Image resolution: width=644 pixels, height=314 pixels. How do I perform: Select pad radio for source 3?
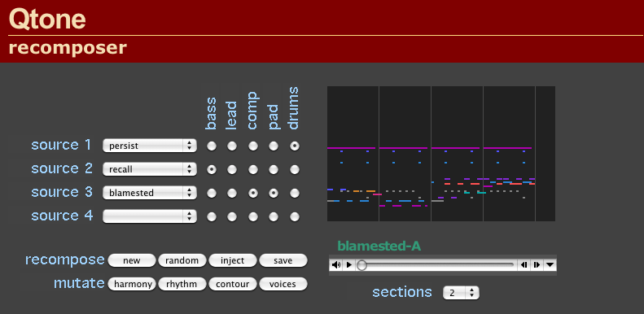(x=274, y=193)
